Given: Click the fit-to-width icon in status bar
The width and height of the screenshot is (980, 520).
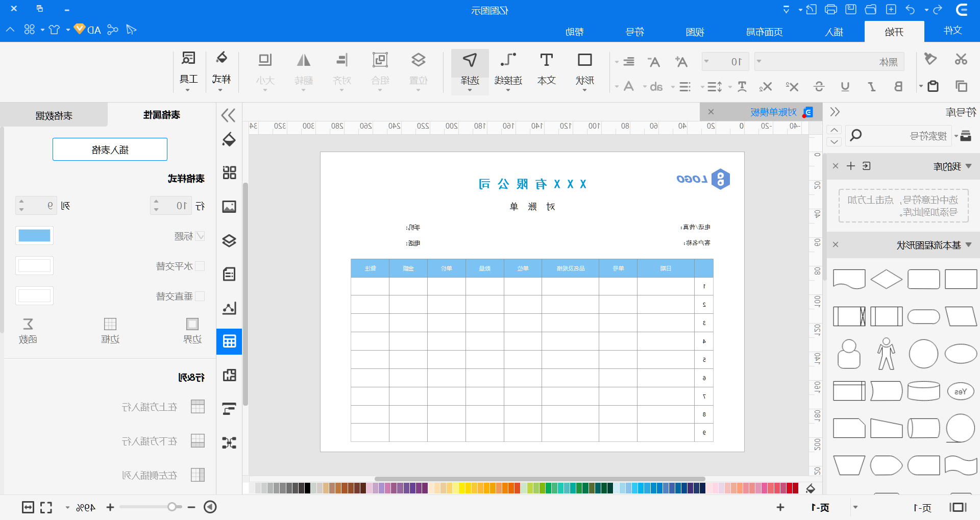Looking at the screenshot, I should pos(28,507).
